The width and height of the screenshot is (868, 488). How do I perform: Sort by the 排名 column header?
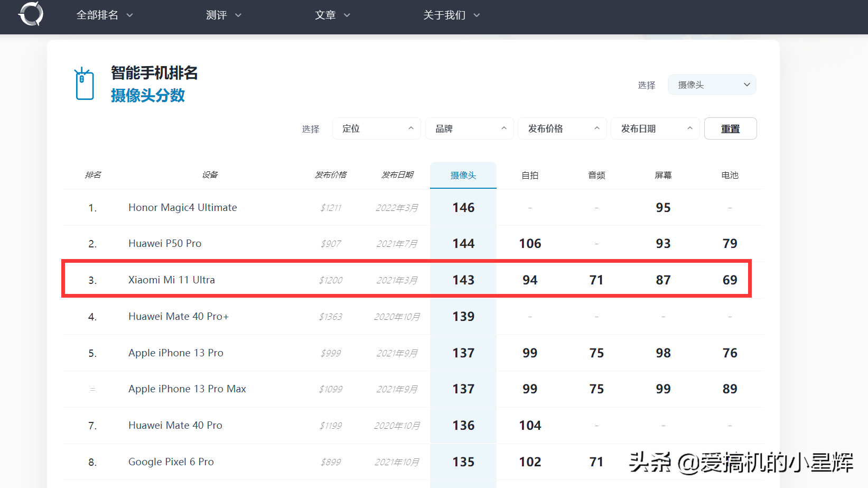point(93,175)
